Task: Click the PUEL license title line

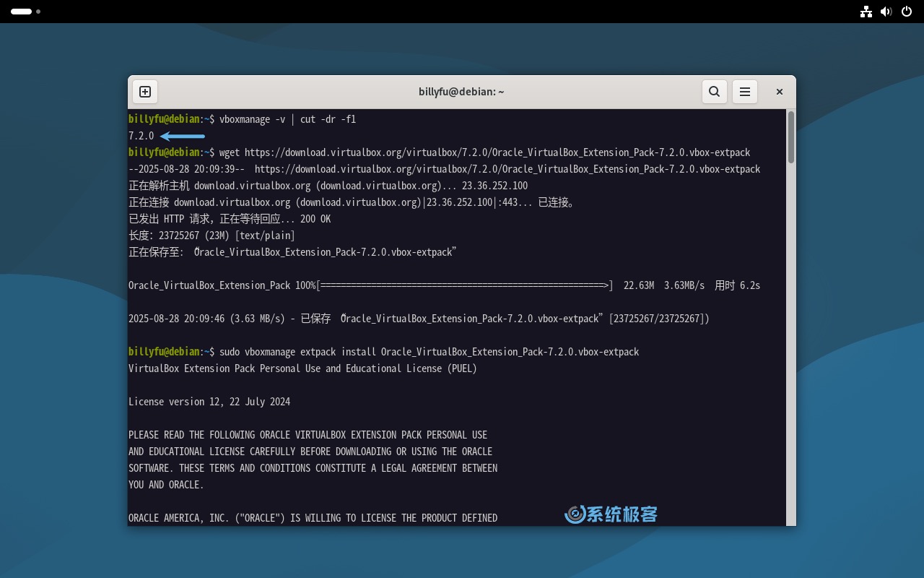Action: point(303,368)
